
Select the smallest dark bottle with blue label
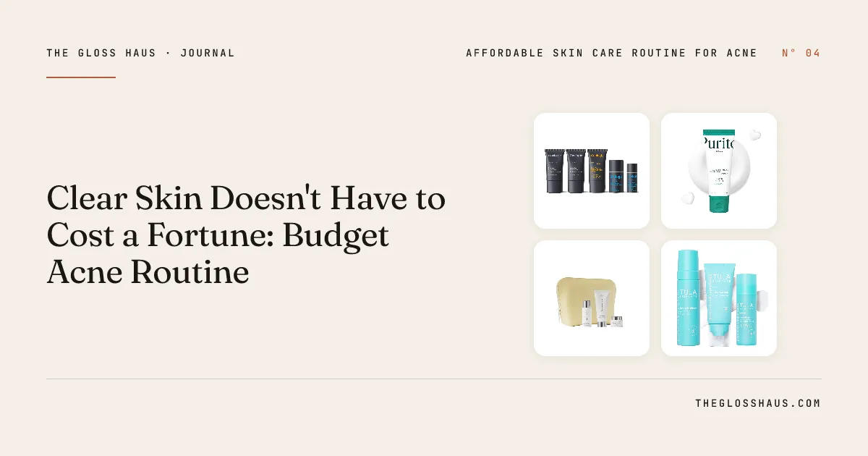click(632, 177)
